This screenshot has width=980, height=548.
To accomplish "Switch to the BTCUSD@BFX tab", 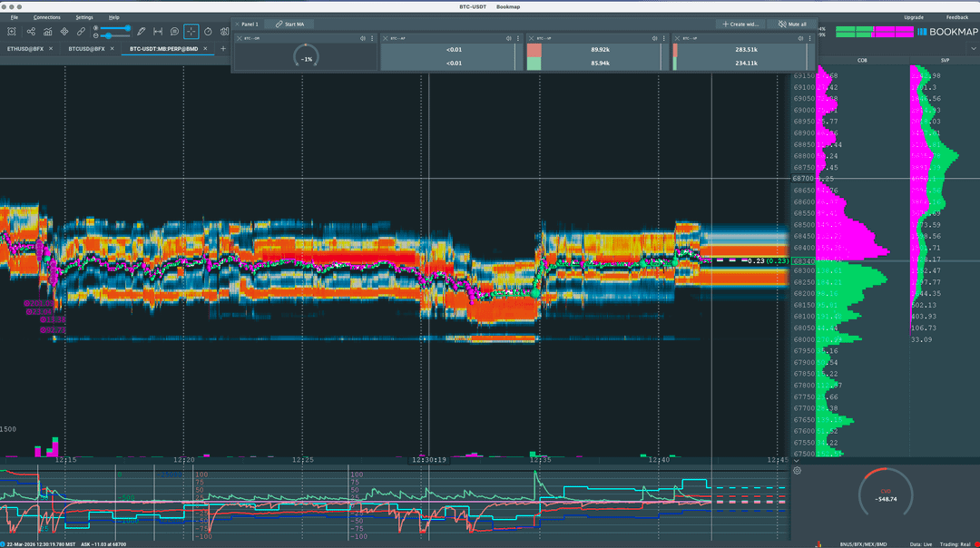I will coord(86,48).
